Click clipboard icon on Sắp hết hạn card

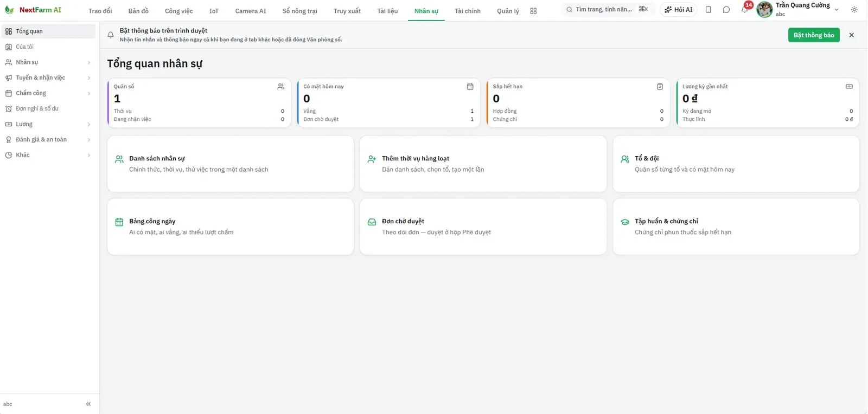[x=660, y=86]
